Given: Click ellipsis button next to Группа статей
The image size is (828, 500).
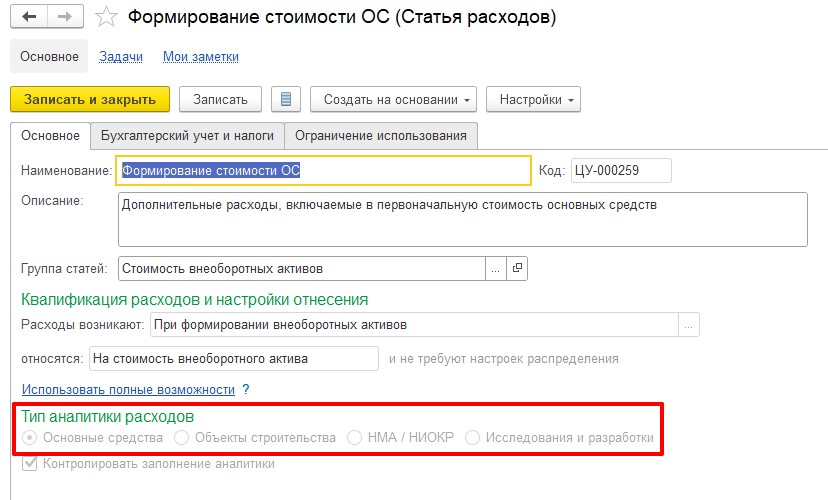Looking at the screenshot, I should [496, 268].
